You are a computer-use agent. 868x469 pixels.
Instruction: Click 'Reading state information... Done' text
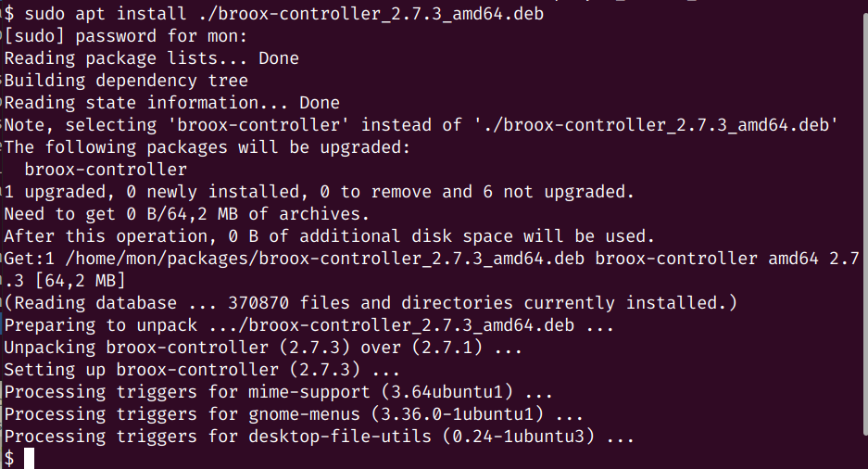[x=171, y=103]
